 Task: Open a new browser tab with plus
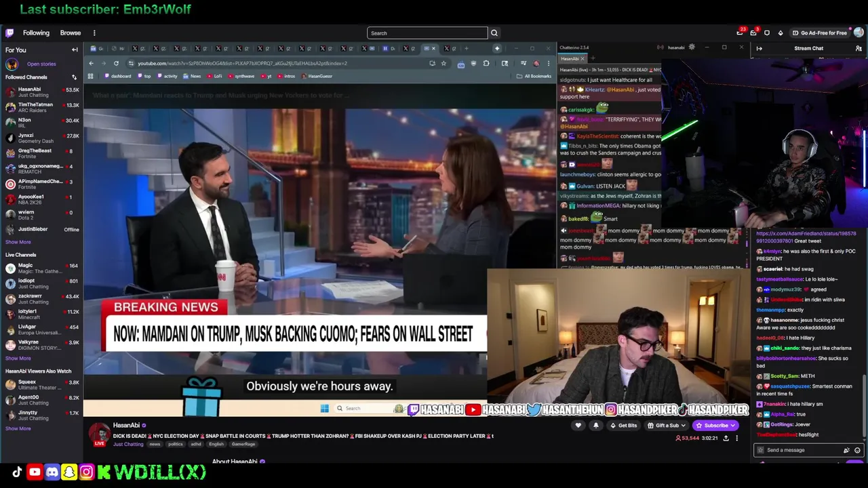click(466, 48)
